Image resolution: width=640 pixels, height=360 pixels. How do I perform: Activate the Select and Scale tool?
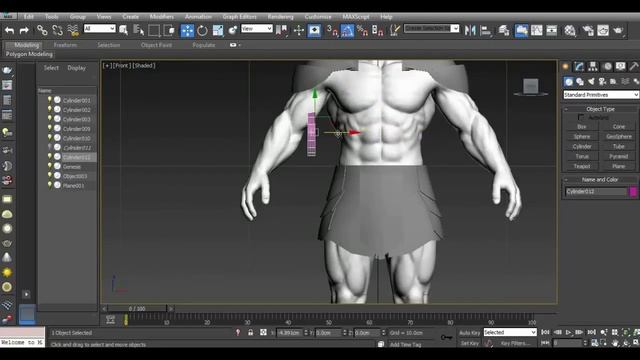(x=218, y=30)
